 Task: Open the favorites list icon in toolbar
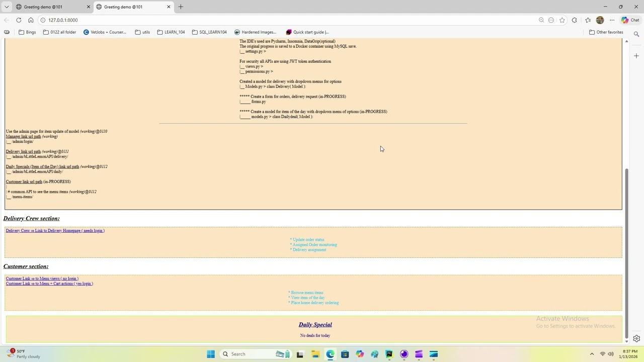[x=588, y=20]
